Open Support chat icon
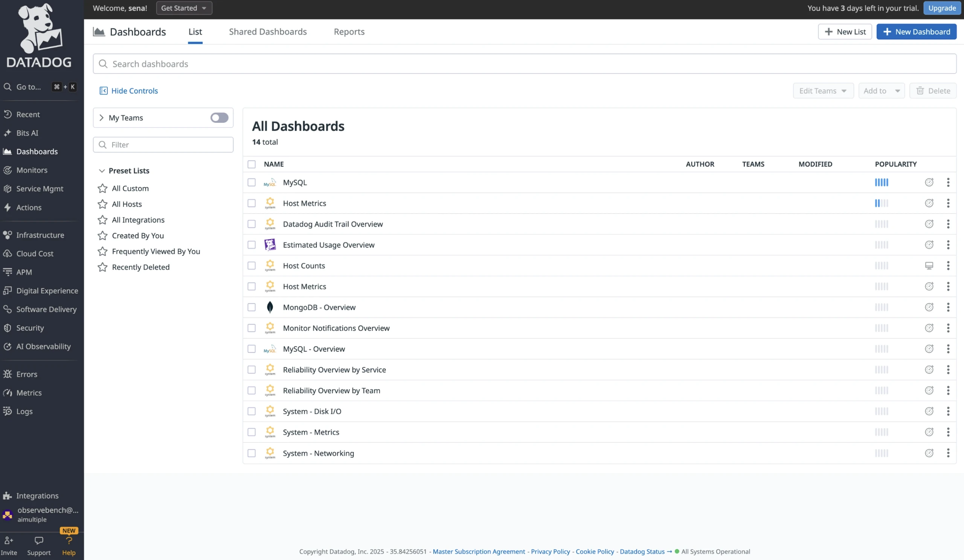Viewport: 964px width, 560px height. tap(39, 540)
